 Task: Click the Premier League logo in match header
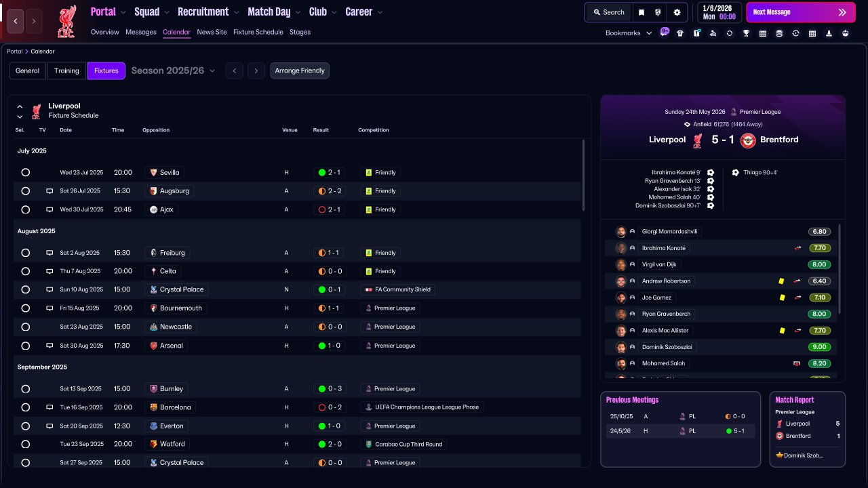733,112
